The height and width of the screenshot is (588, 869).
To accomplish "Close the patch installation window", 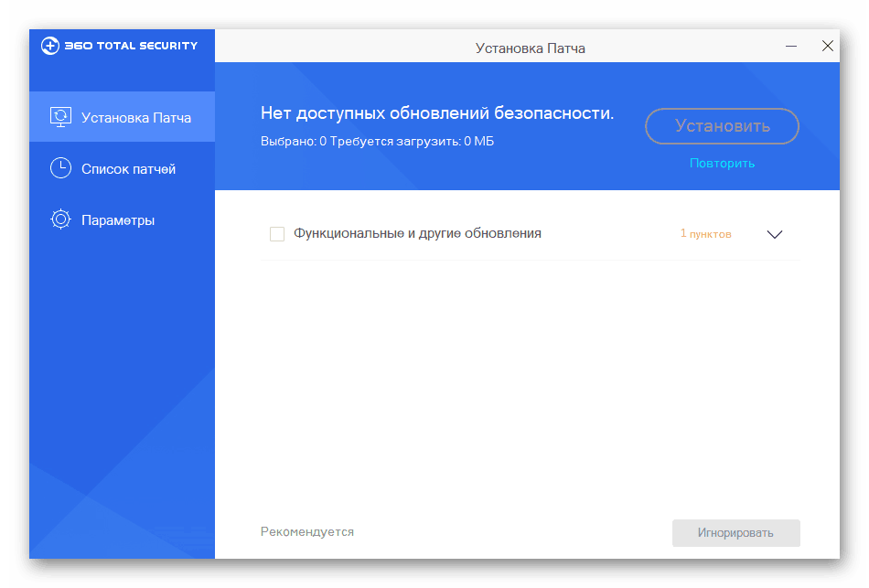I will click(x=827, y=45).
